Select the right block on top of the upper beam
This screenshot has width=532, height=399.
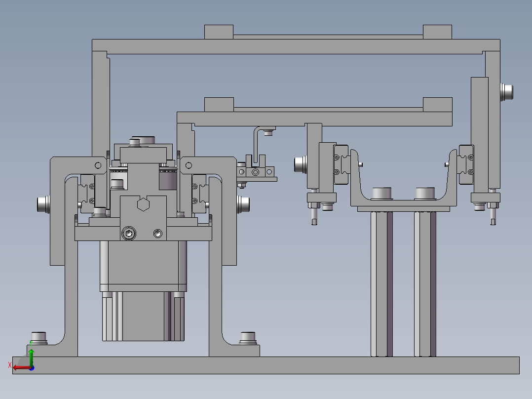(x=437, y=32)
